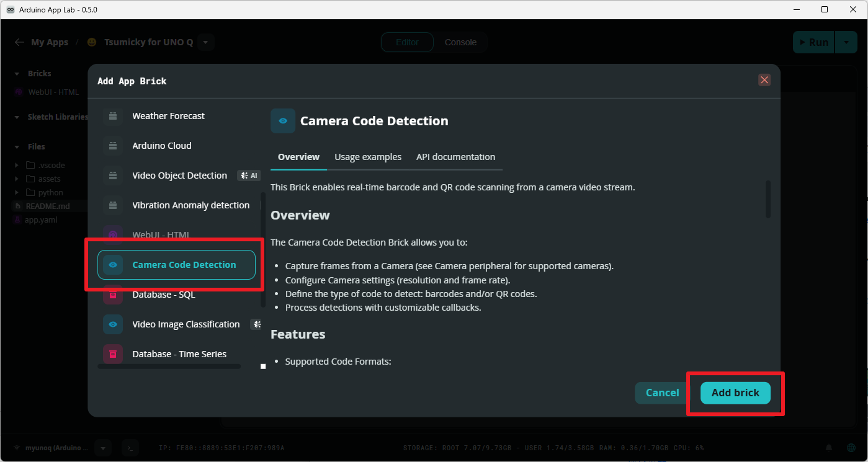Click the AI badge beside Video Object Detection
This screenshot has width=868, height=462.
click(249, 175)
